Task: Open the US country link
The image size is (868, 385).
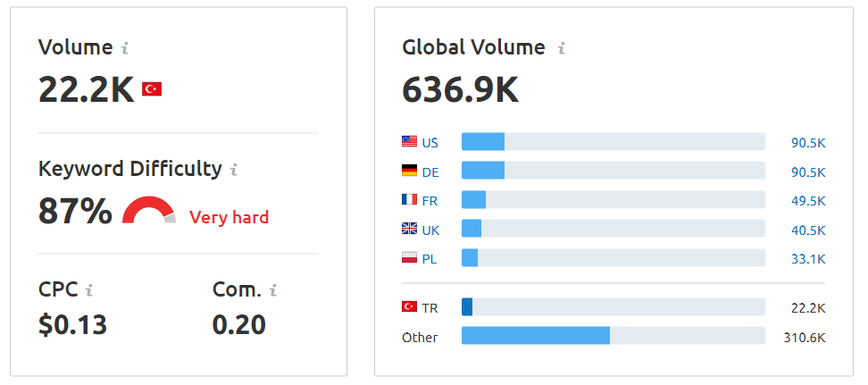Action: 430,143
